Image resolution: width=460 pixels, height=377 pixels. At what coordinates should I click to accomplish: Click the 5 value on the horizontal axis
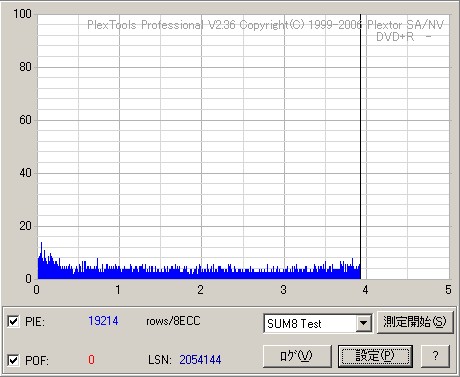pos(448,290)
